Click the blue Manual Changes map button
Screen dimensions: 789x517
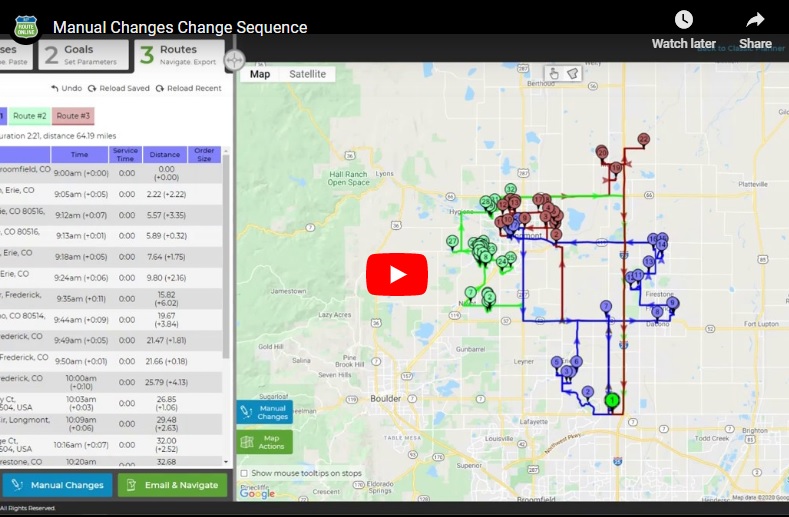(x=265, y=412)
